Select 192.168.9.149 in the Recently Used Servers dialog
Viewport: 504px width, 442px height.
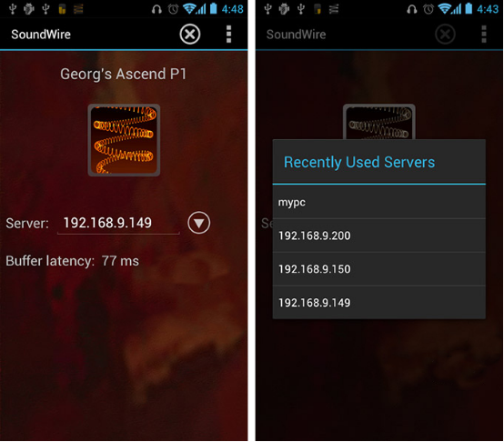pyautogui.click(x=379, y=303)
